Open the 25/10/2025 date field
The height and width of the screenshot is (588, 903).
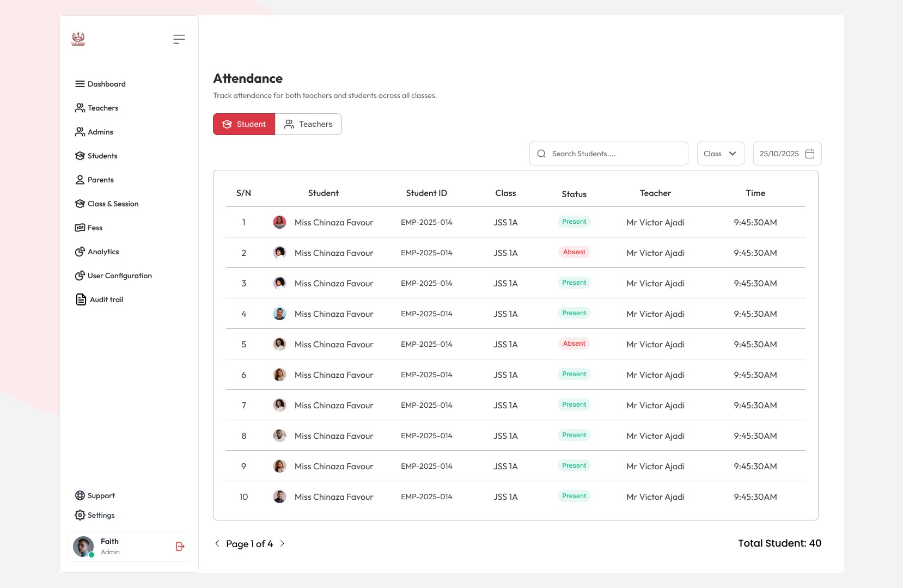pyautogui.click(x=787, y=154)
